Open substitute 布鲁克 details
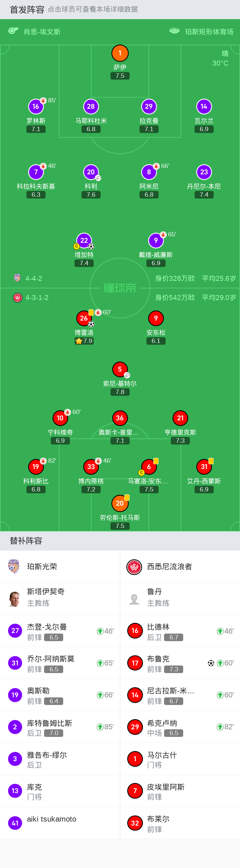 180,663
